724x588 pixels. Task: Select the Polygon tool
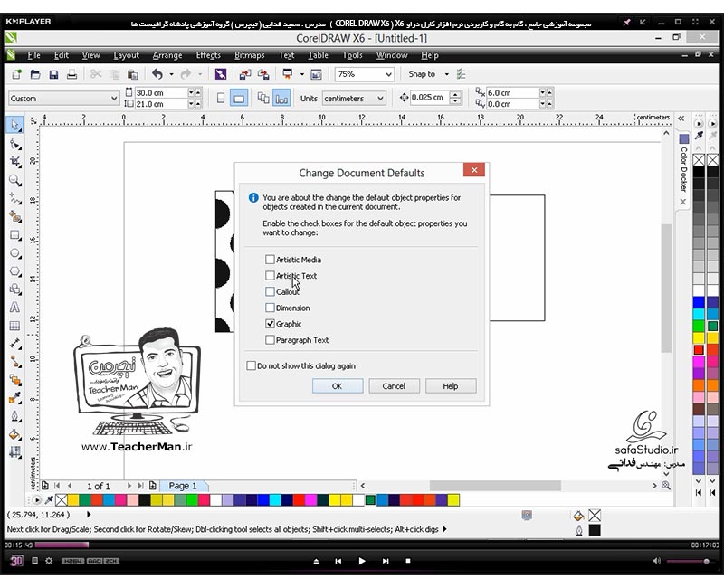click(x=15, y=271)
